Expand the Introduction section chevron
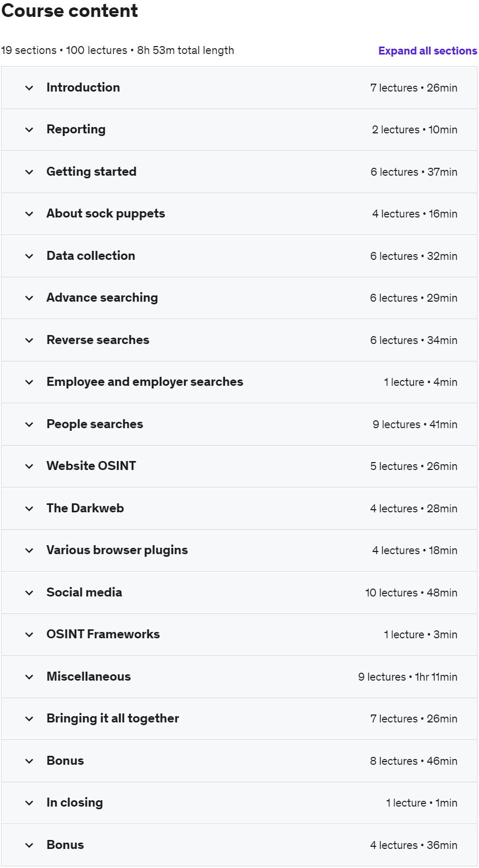This screenshot has width=479, height=868. [29, 88]
